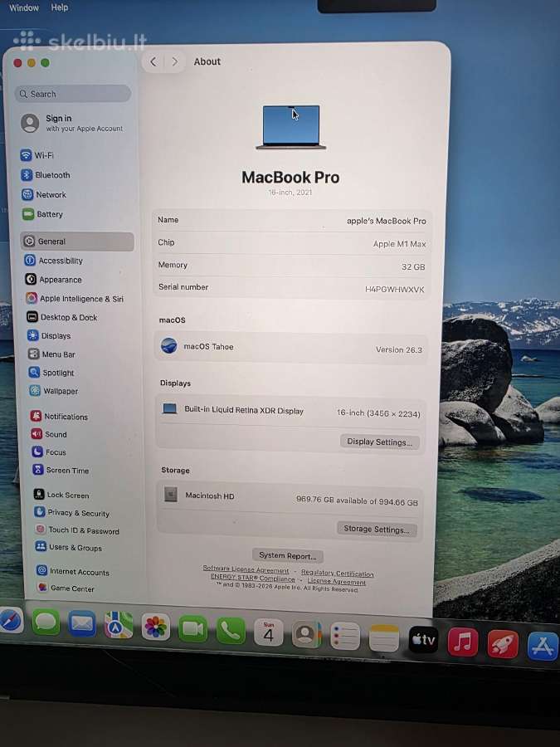Click the '32 GB' memory value

point(413,266)
